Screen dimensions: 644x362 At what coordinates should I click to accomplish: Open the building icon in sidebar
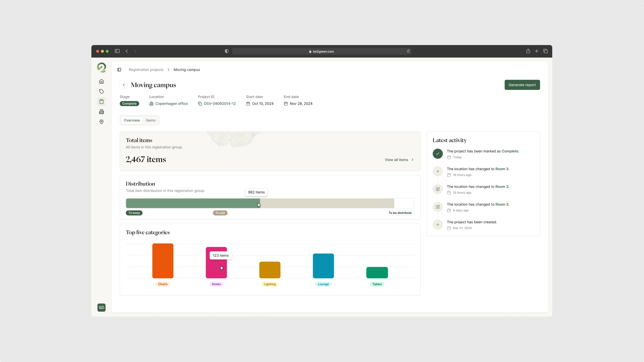[x=101, y=112]
